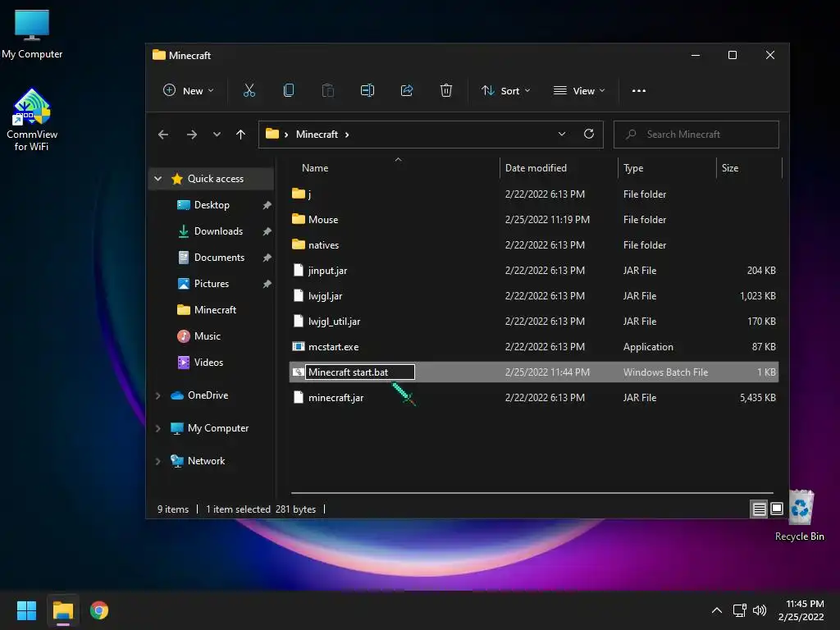Click the Rename icon in toolbar
Image resolution: width=840 pixels, height=630 pixels.
[367, 90]
